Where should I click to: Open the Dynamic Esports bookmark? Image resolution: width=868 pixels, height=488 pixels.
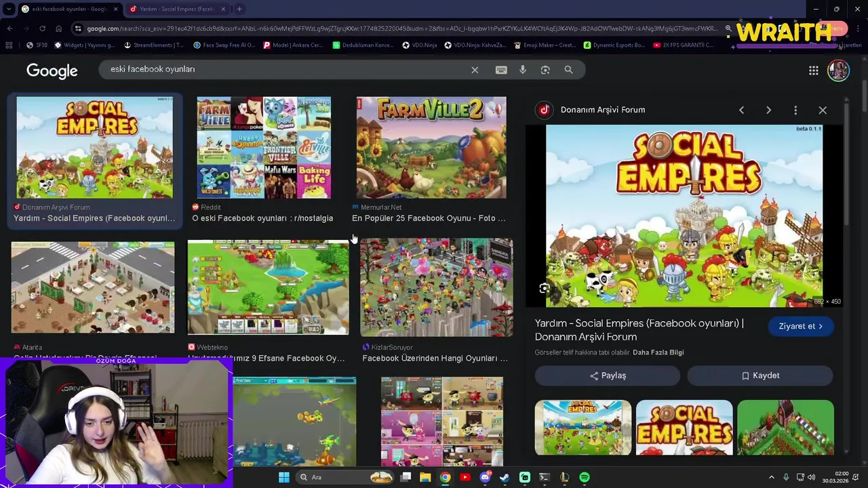click(614, 45)
